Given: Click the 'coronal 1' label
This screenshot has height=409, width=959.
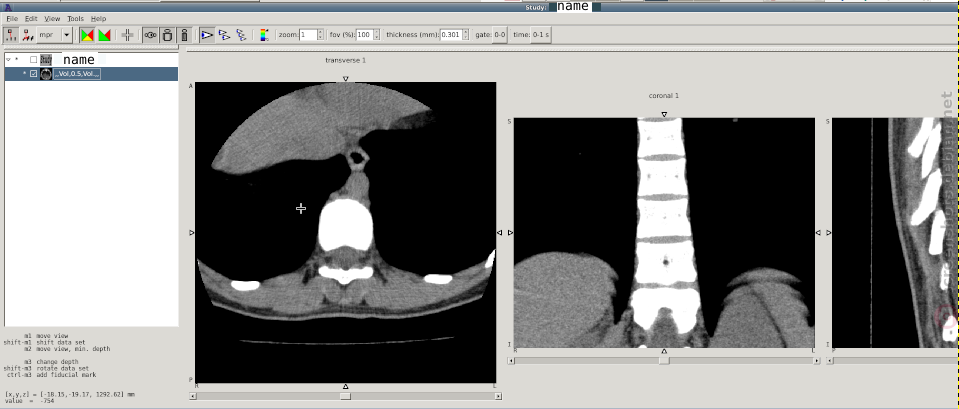Looking at the screenshot, I should 664,96.
